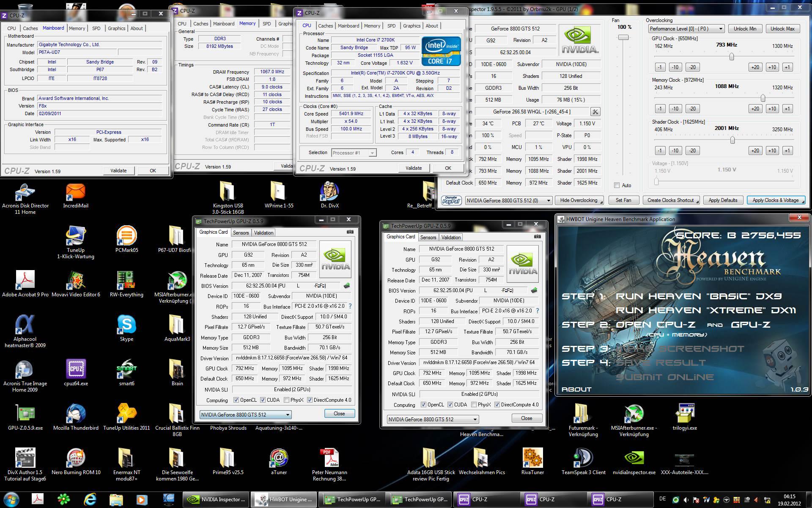Open nvidiaInspector.exe desktop icon
This screenshot has height=508, width=812.
(634, 461)
